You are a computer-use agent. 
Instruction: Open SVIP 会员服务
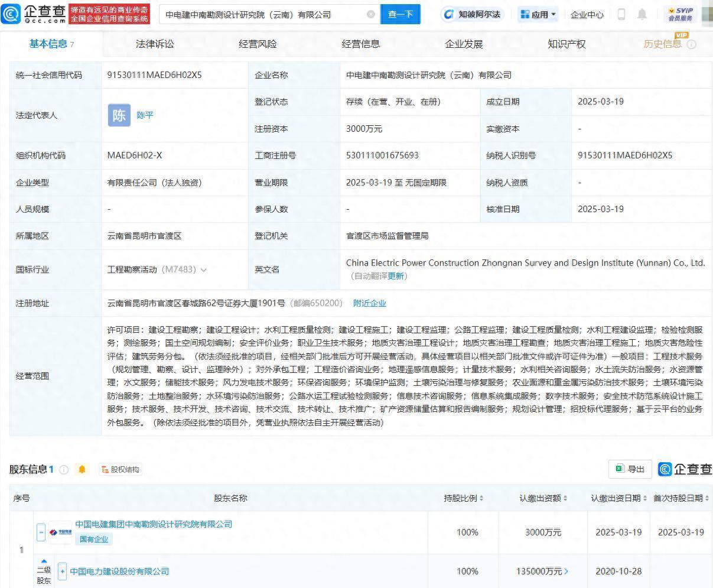pos(682,14)
